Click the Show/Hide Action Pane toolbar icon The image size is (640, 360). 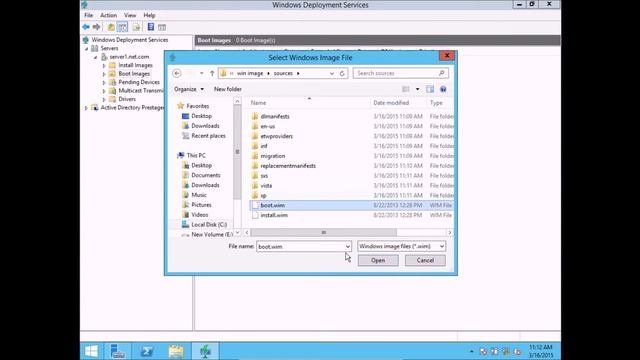(x=162, y=27)
